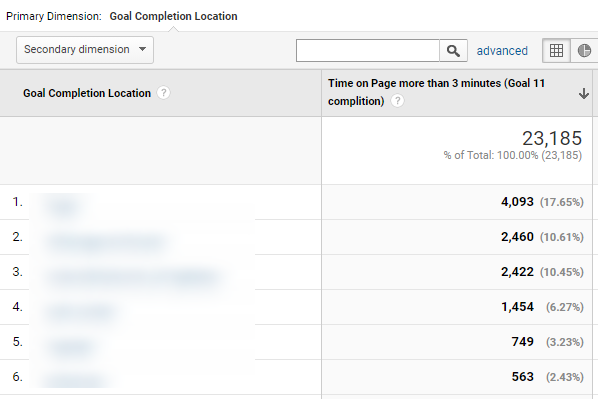Open the blurred location in row 1
Image resolution: width=598 pixels, height=399 pixels.
[x=64, y=206]
